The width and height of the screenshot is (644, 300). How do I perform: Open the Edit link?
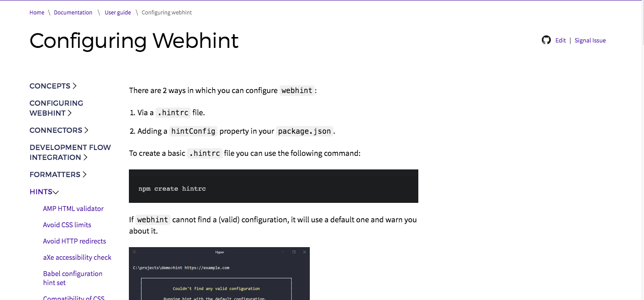[x=560, y=40]
